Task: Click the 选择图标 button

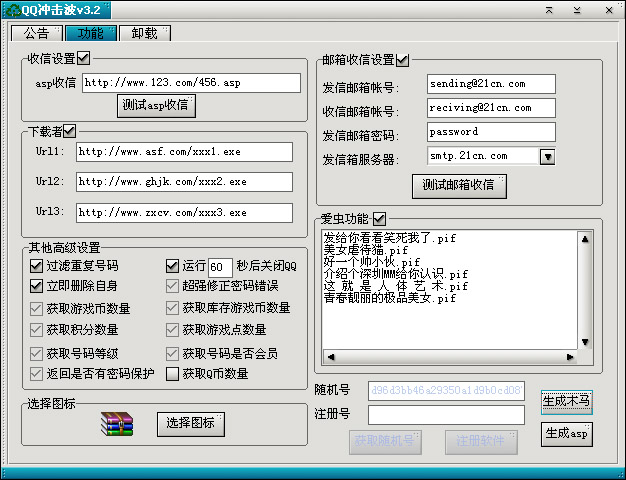Action: (191, 424)
